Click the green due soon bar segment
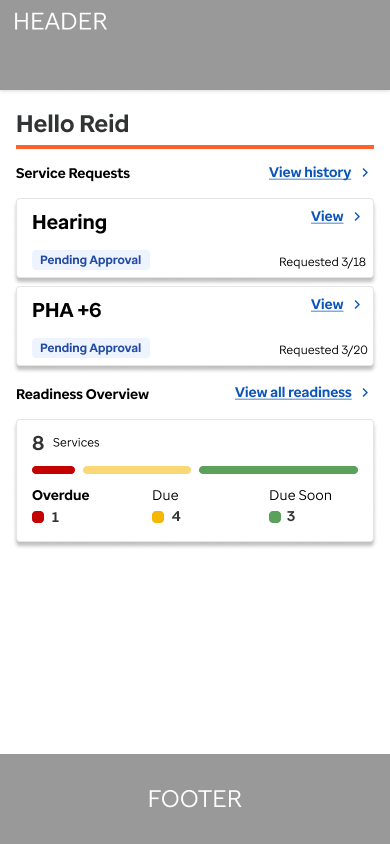The image size is (390, 844). point(278,470)
